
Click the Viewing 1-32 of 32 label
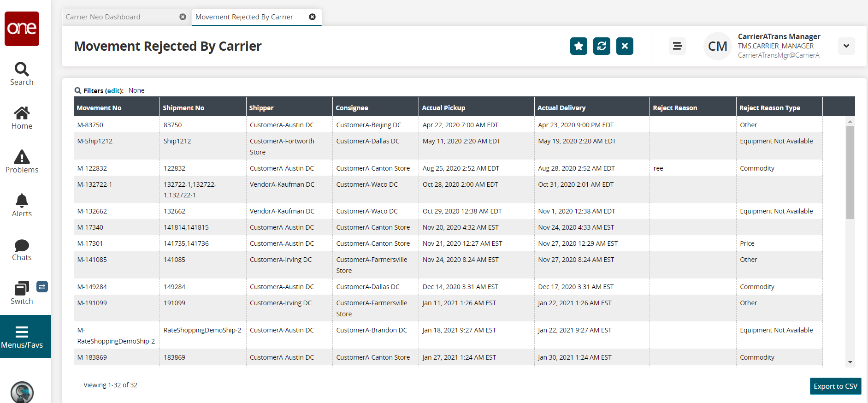click(x=111, y=385)
